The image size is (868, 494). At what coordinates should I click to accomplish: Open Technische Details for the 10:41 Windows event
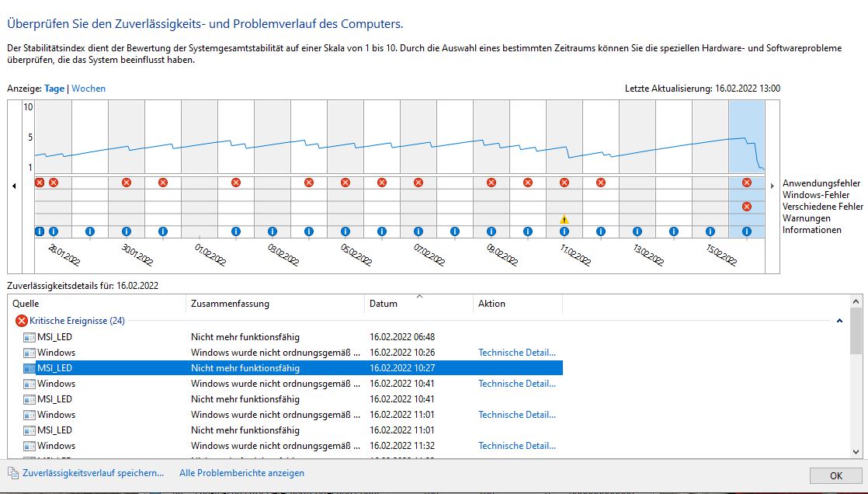tap(517, 383)
